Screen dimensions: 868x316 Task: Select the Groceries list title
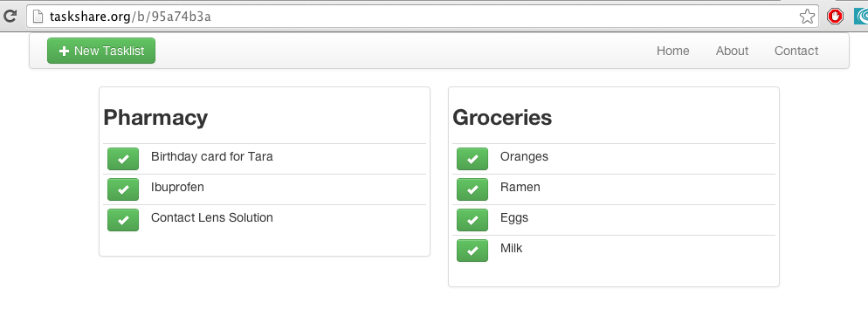point(502,117)
